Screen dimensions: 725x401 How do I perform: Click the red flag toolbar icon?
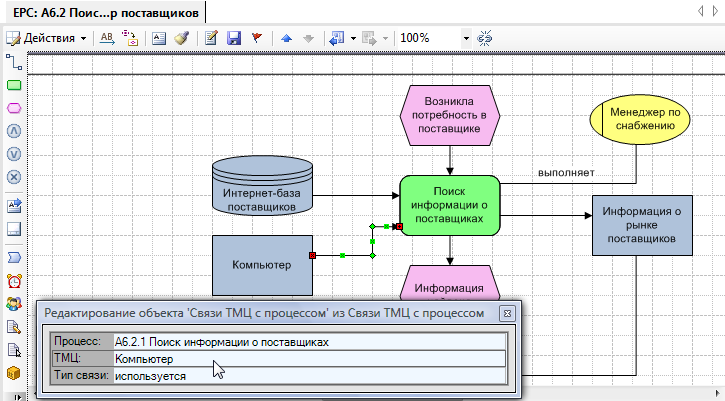(257, 38)
